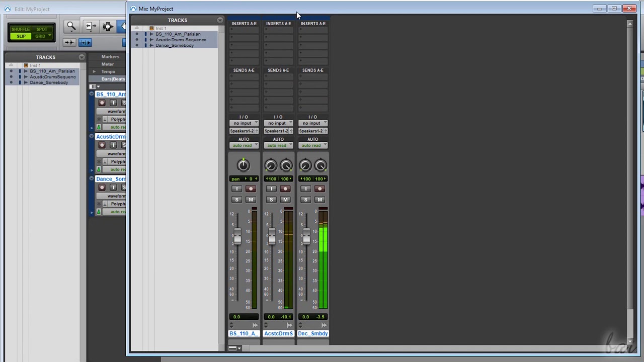The width and height of the screenshot is (644, 362).
Task: Toggle visibility dot for BS_110_Am_Parisian in Mix list
Action: tap(137, 34)
